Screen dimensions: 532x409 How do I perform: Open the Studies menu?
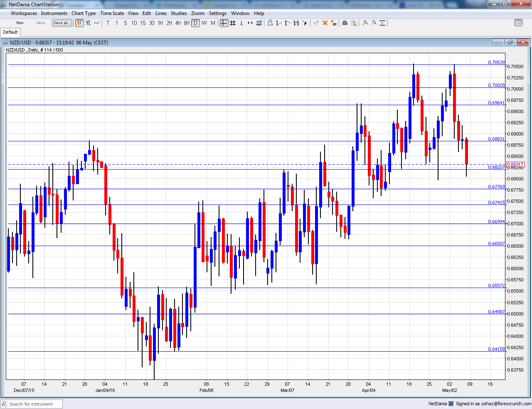pos(179,13)
